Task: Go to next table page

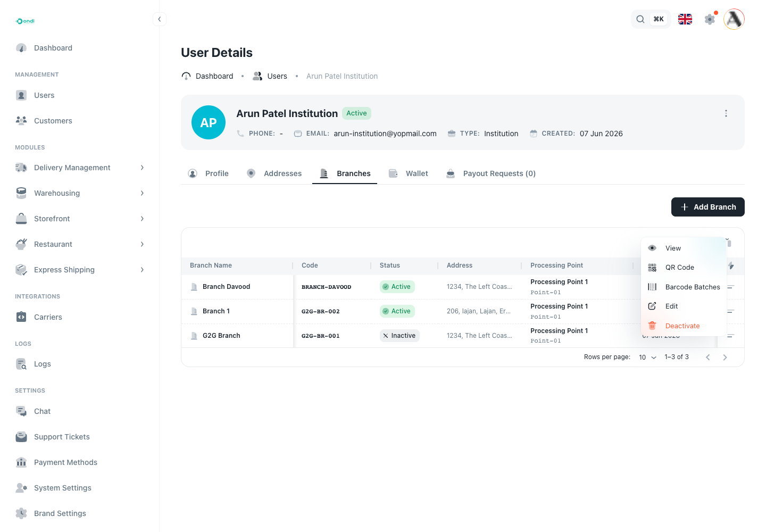Action: (x=725, y=358)
